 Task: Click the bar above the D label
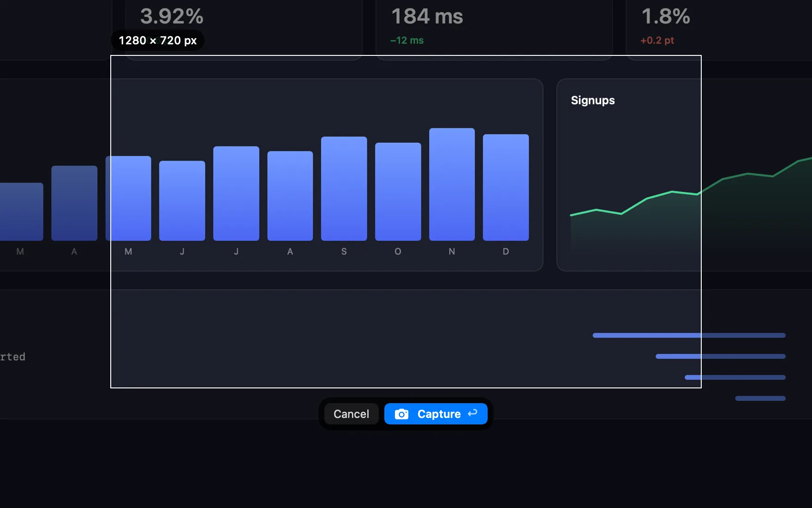tap(506, 187)
